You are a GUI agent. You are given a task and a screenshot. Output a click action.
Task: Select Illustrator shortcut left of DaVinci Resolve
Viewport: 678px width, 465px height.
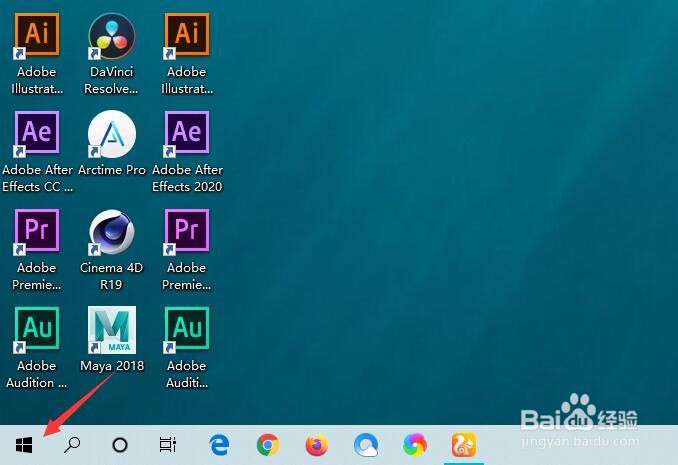pyautogui.click(x=37, y=54)
